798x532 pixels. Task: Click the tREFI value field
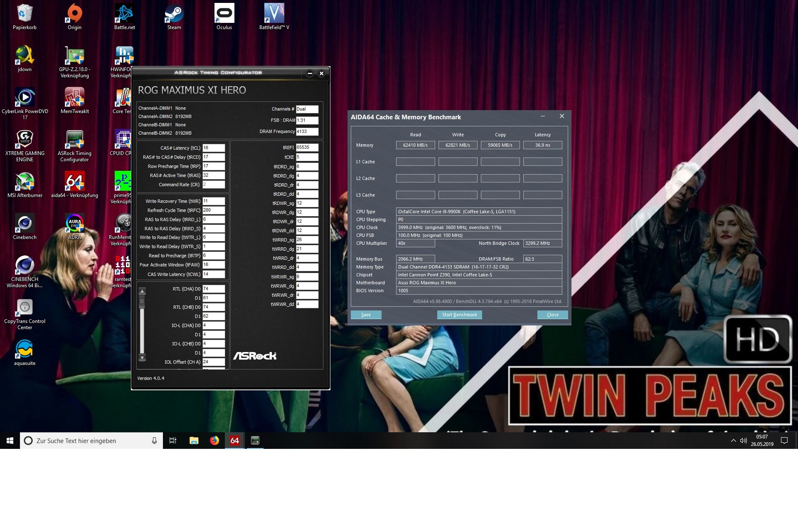(x=307, y=148)
